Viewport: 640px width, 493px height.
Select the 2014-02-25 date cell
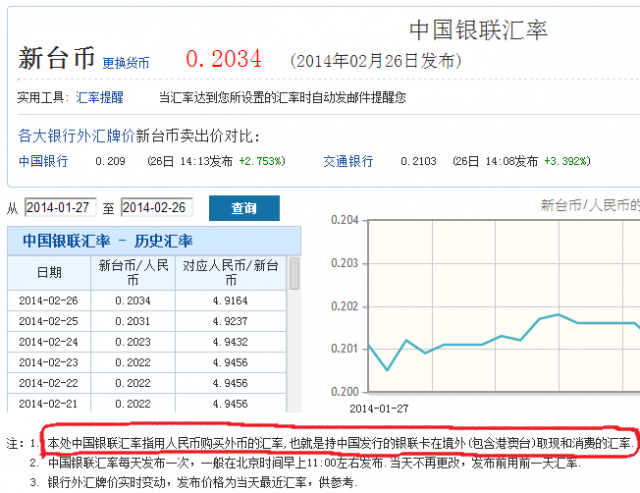tap(49, 321)
